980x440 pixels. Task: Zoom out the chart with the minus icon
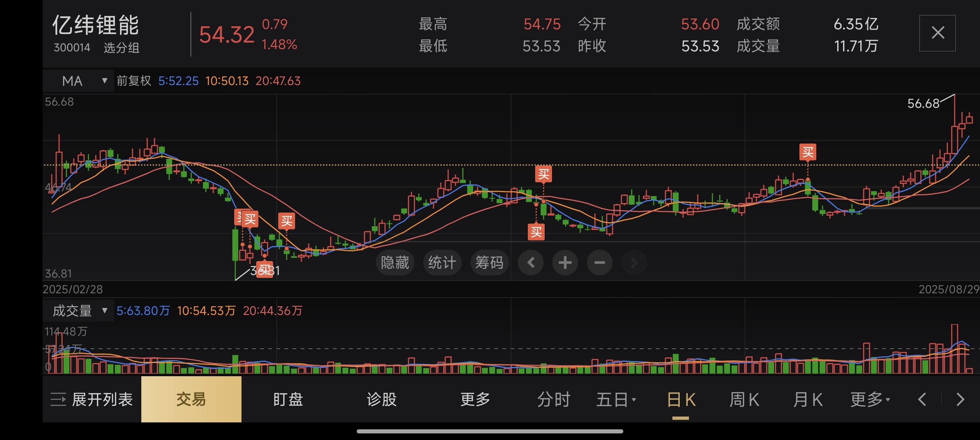coord(600,263)
